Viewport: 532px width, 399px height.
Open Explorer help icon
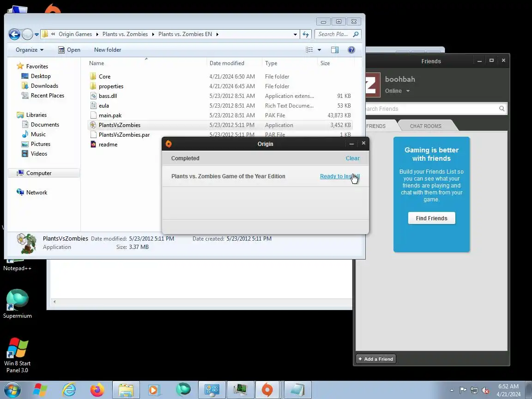(x=351, y=50)
